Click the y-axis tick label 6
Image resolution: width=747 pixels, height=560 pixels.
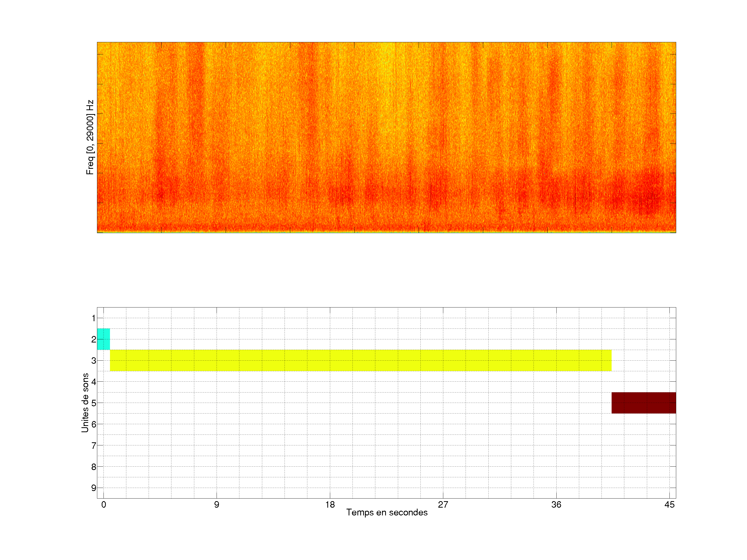(94, 424)
